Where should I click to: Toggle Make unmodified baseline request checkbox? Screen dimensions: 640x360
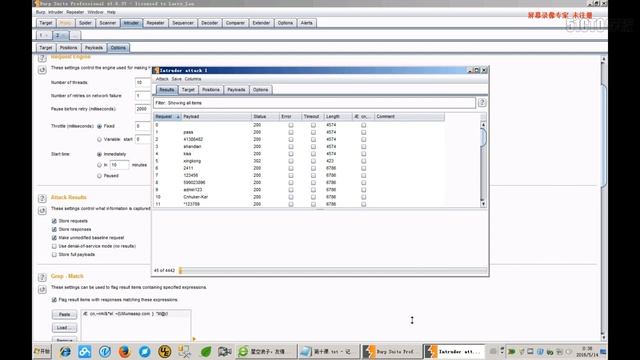point(54,238)
